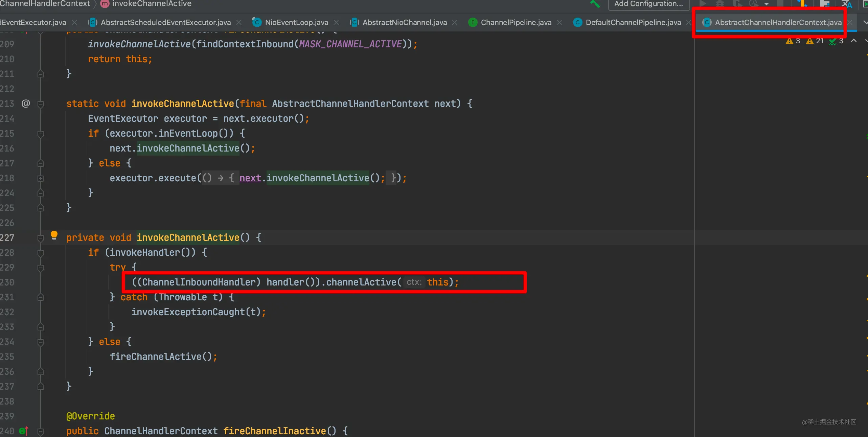Collapse the if block at line 215
Image resolution: width=868 pixels, height=437 pixels.
pyautogui.click(x=41, y=134)
